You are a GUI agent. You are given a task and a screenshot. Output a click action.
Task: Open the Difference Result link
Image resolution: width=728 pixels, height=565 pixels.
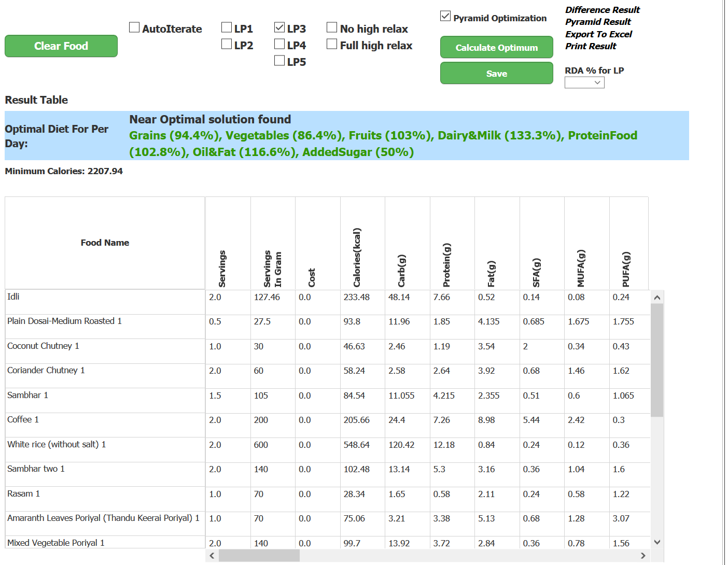[602, 10]
